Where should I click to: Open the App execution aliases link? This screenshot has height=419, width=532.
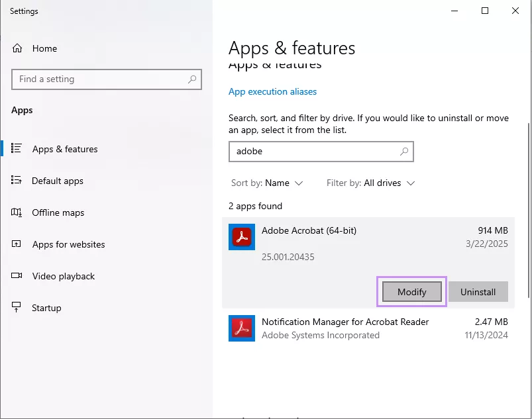tap(272, 91)
